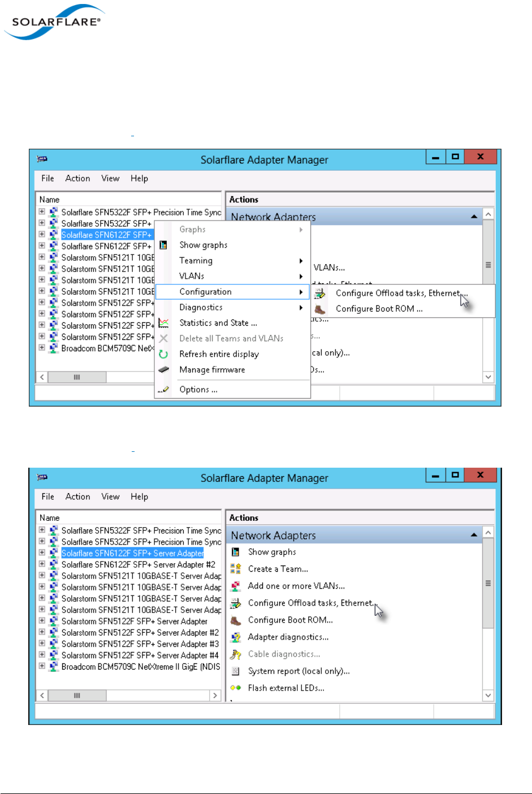Click Statistics and State chart icon in context menu
Screen dimensions: 532x794
(163, 323)
